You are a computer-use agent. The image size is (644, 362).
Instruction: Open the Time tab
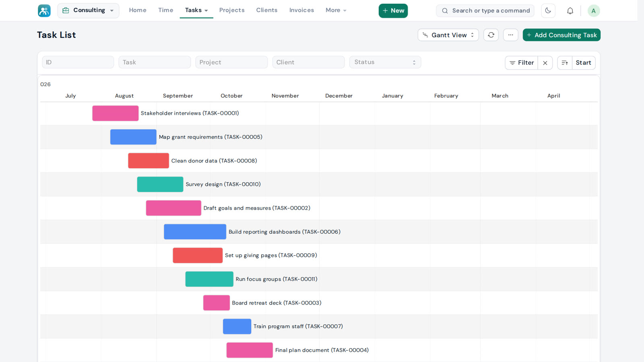click(x=165, y=10)
